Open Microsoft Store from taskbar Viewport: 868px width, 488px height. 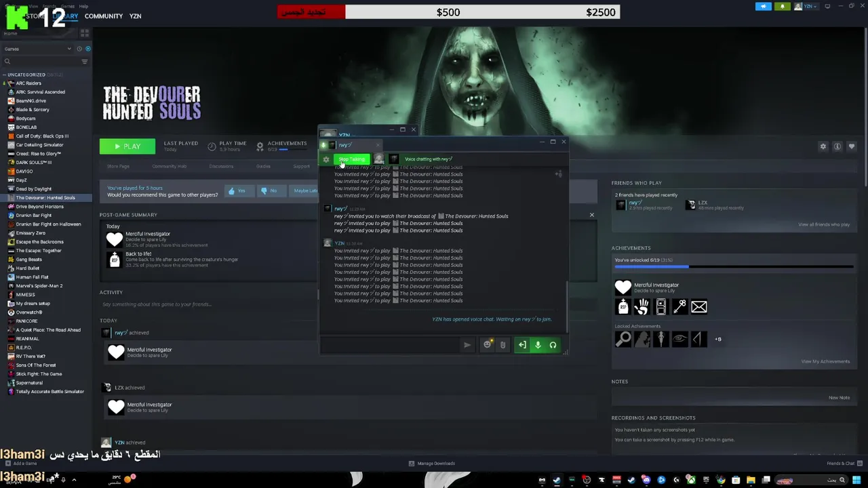tap(736, 481)
